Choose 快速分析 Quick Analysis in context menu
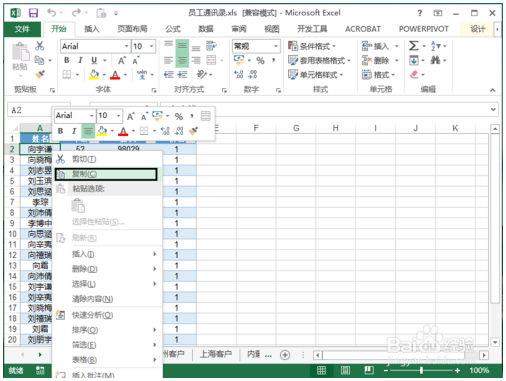The width and height of the screenshot is (506, 381). (x=107, y=315)
